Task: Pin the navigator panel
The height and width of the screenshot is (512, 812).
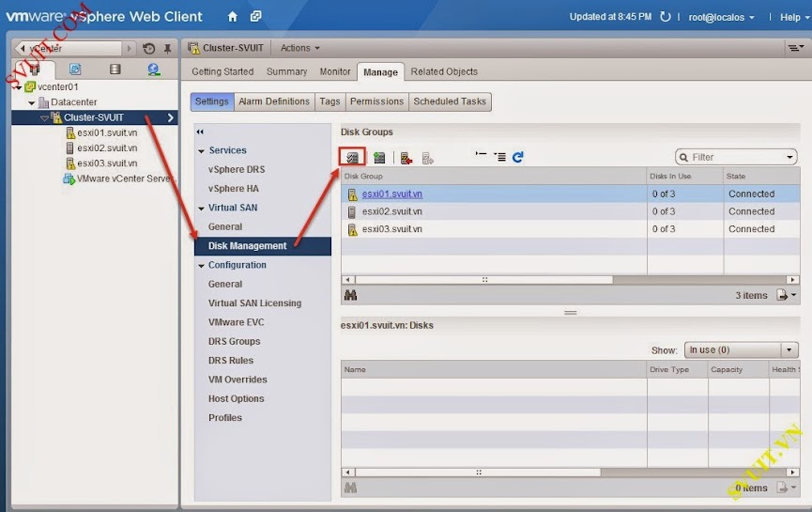Action: click(x=167, y=48)
